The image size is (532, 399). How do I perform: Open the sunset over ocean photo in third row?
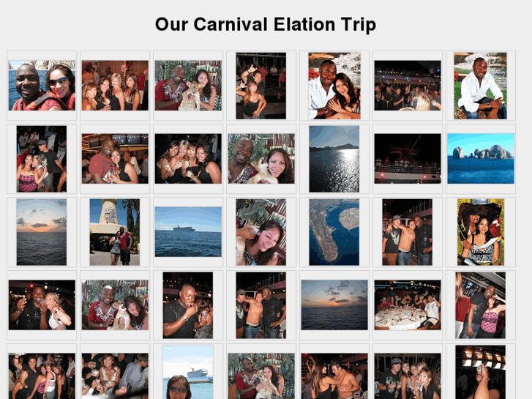tap(42, 232)
